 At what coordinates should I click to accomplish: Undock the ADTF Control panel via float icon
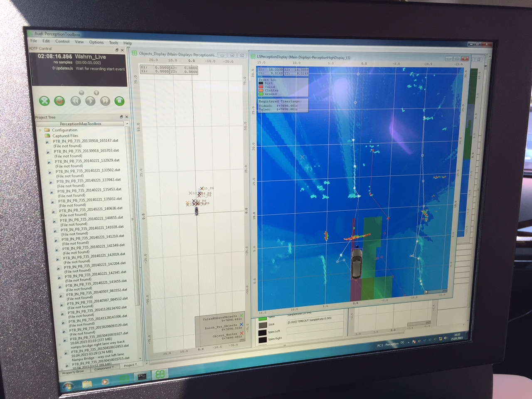117,50
